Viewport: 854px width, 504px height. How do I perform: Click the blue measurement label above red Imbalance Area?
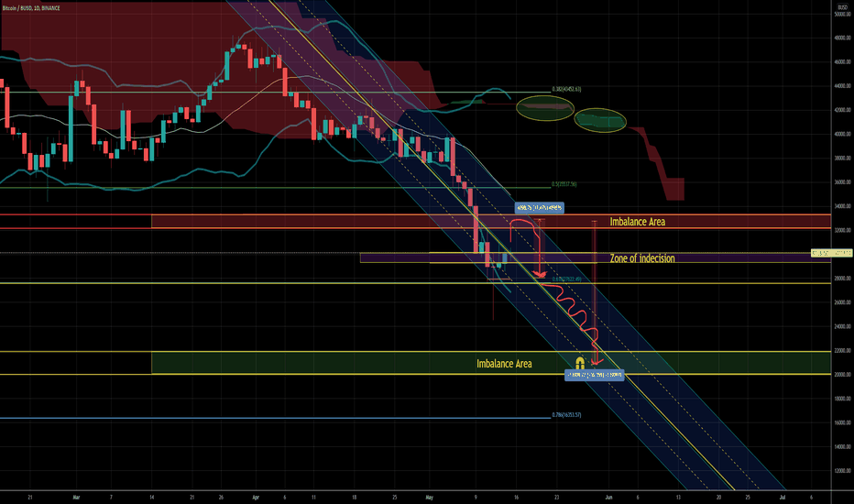coord(539,208)
